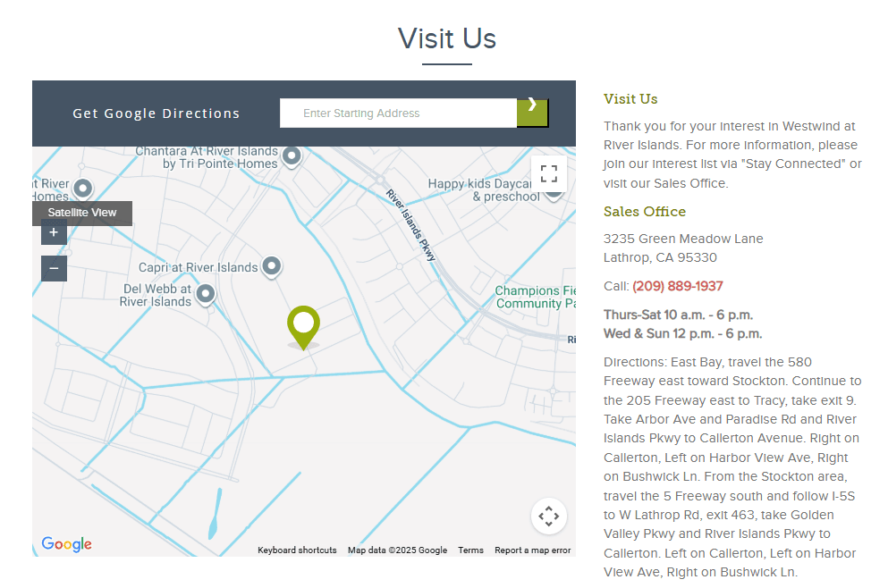Screen dimensions: 888x588
Task: Click the Google logo on map
Action: point(67,544)
